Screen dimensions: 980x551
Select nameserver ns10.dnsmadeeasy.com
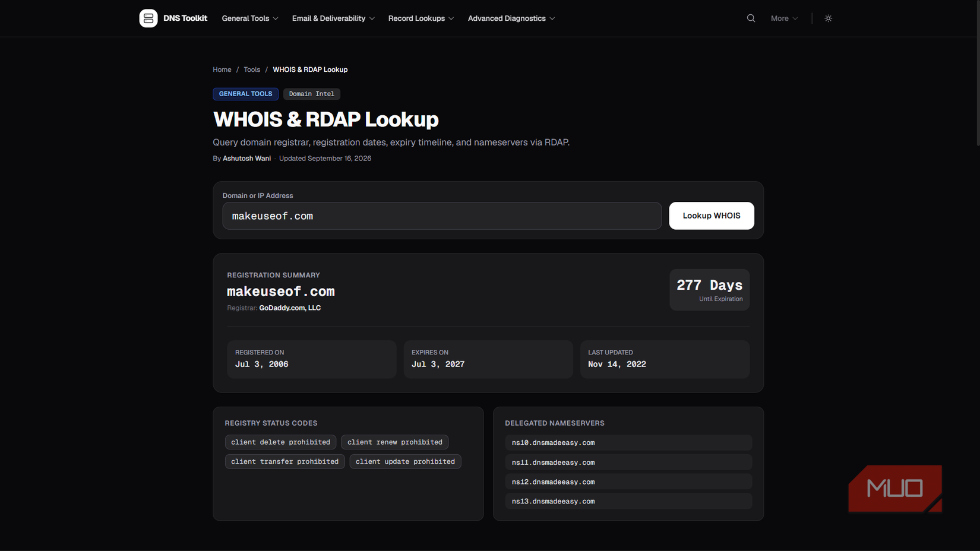628,443
